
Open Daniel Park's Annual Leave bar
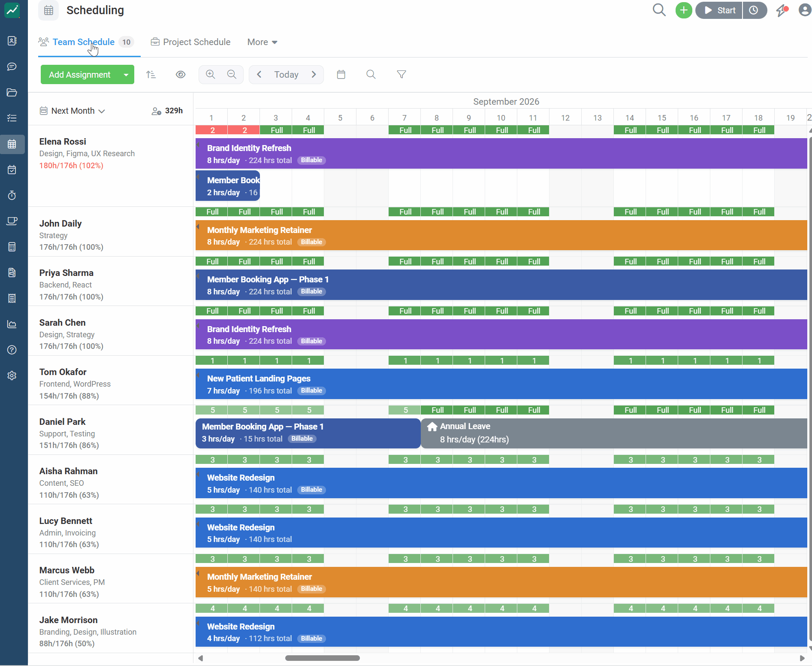(x=614, y=433)
